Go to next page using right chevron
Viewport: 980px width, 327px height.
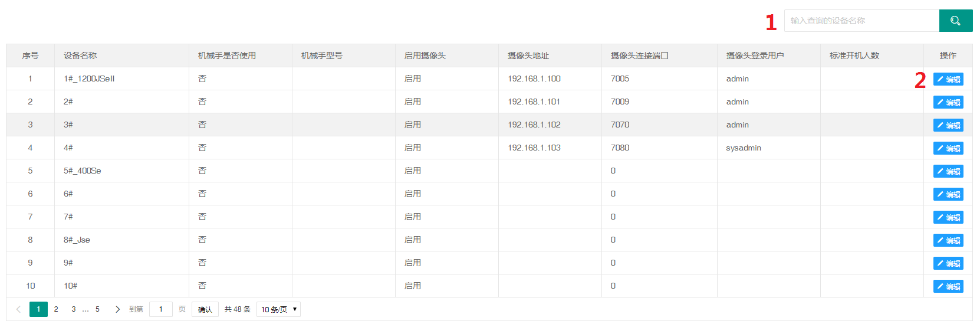(117, 309)
